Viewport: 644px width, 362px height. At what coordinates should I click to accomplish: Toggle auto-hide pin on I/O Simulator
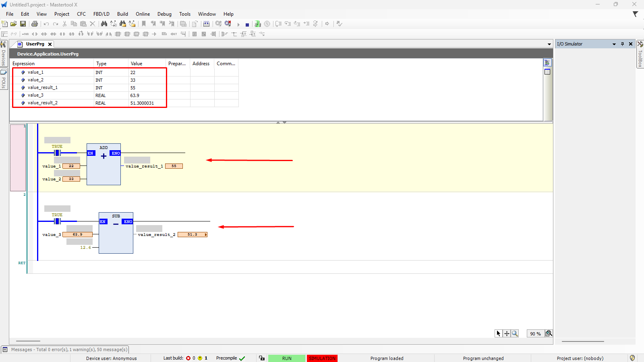[x=622, y=44]
